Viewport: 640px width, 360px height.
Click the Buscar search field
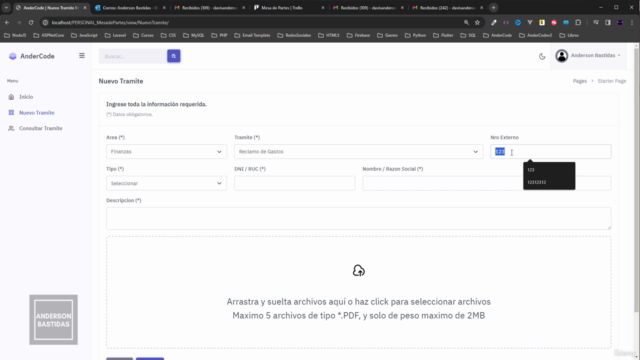pyautogui.click(x=133, y=56)
